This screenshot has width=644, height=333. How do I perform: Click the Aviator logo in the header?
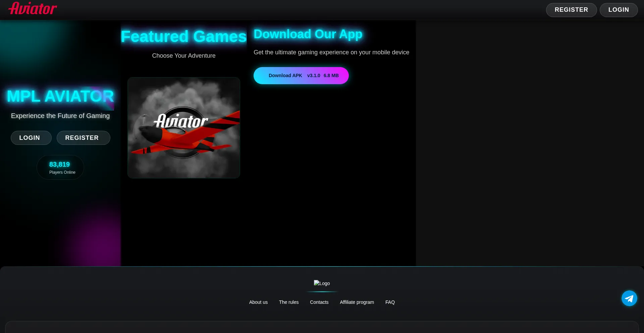33,9
